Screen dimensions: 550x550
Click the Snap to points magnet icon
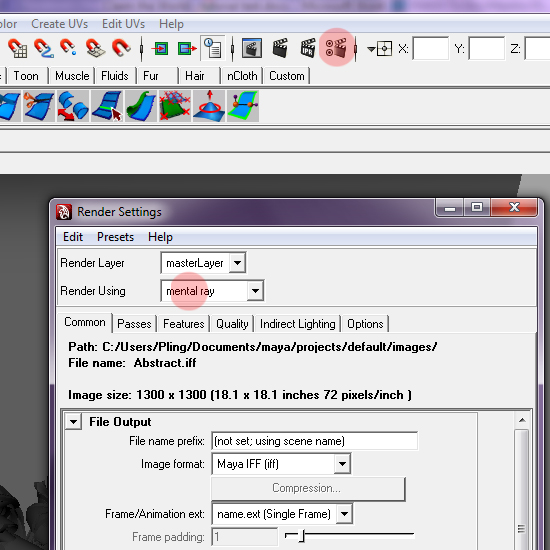pos(69,48)
